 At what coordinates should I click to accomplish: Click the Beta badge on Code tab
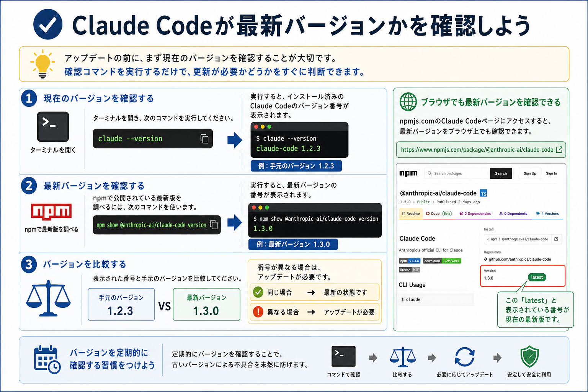[447, 214]
